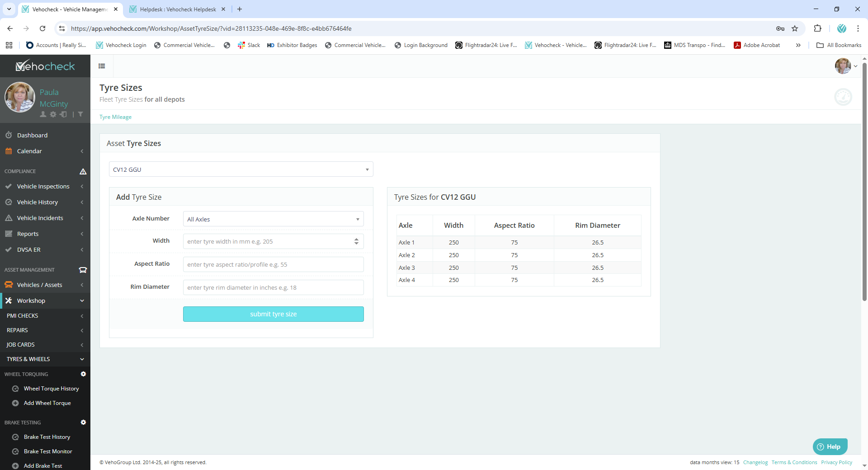Click the logout door icon in sidebar
The height and width of the screenshot is (470, 868).
[x=63, y=114]
